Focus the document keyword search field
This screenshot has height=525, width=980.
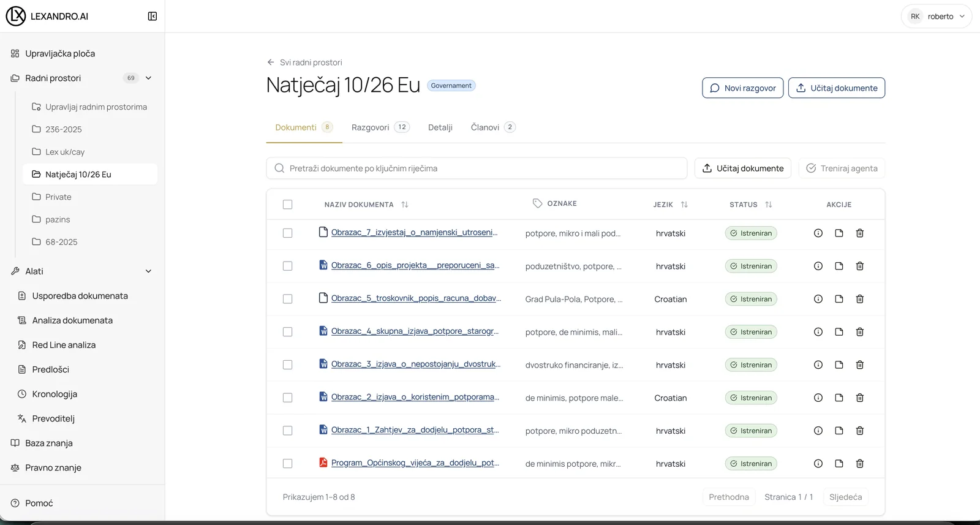(477, 168)
